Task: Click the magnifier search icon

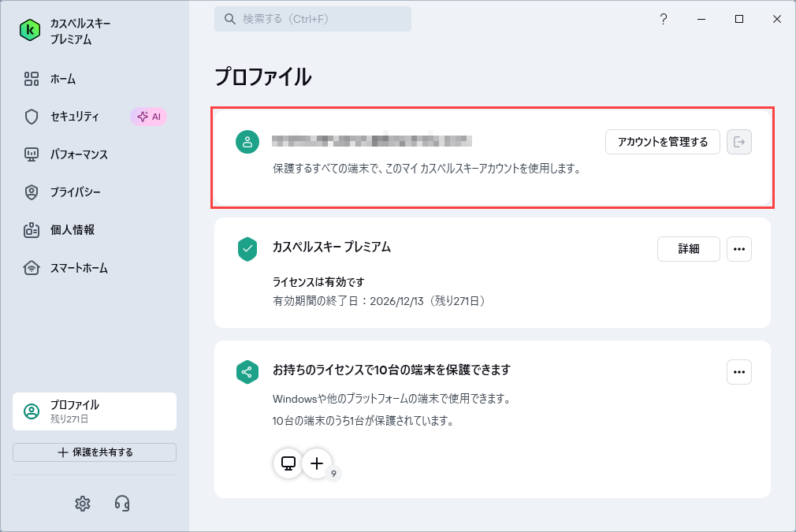Action: point(230,19)
